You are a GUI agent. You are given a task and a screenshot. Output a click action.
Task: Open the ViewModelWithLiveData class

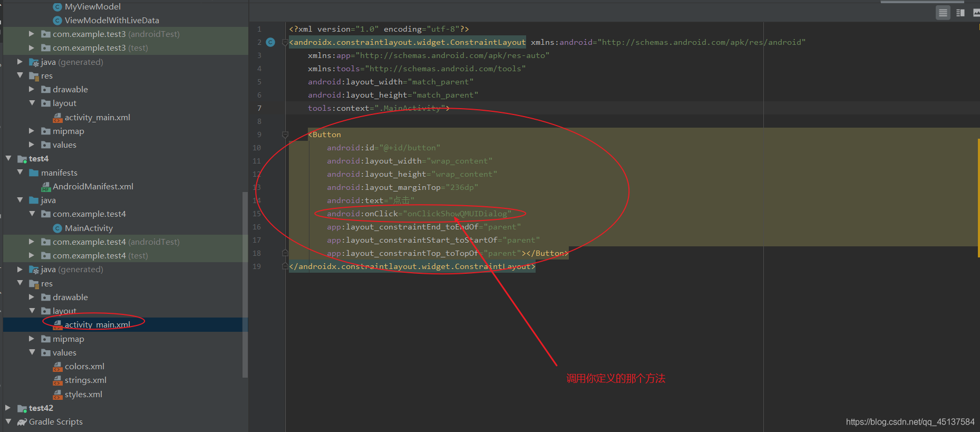pyautogui.click(x=112, y=20)
